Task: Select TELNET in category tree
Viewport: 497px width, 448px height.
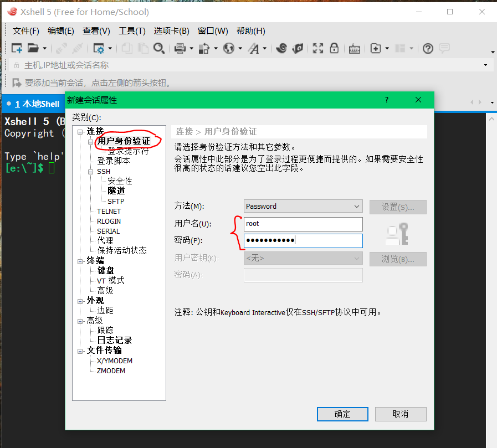Action: tap(109, 212)
